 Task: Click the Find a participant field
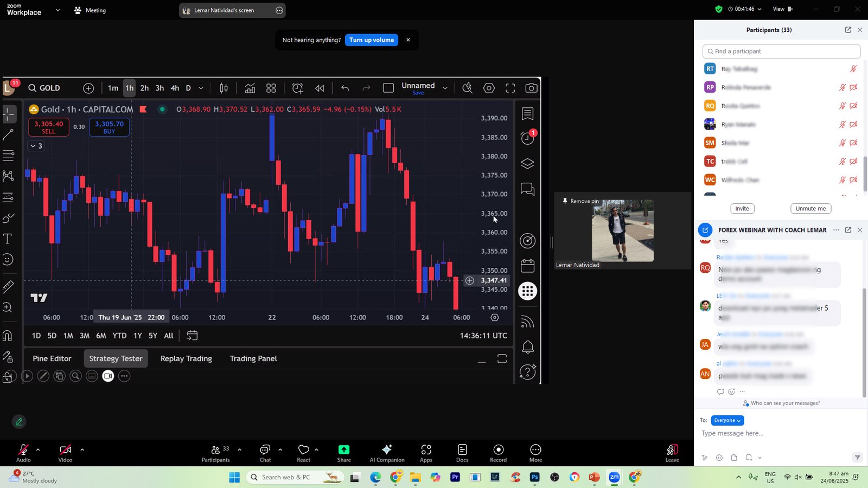[x=781, y=52]
